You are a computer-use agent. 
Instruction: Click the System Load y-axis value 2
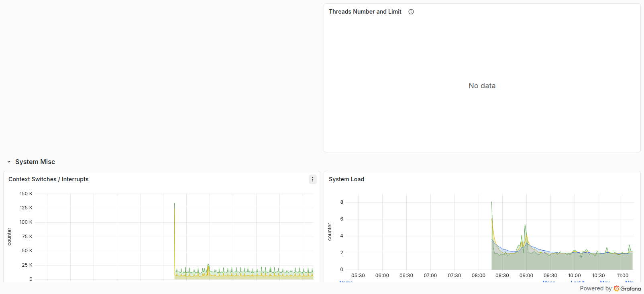click(x=342, y=253)
